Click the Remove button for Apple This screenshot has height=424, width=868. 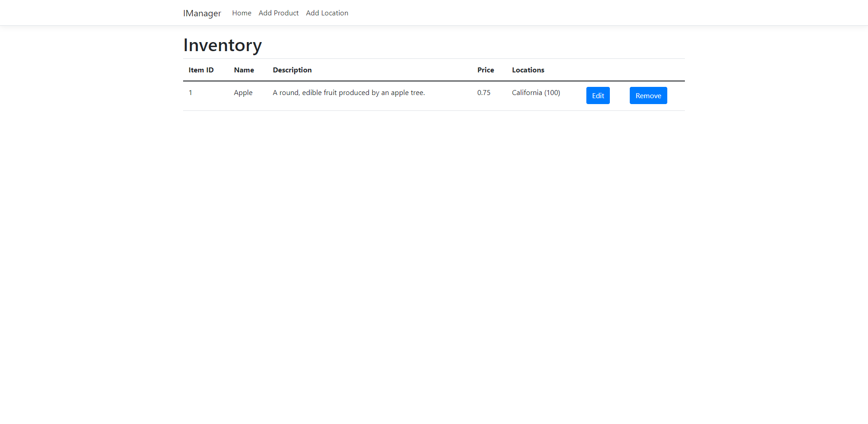pos(648,95)
